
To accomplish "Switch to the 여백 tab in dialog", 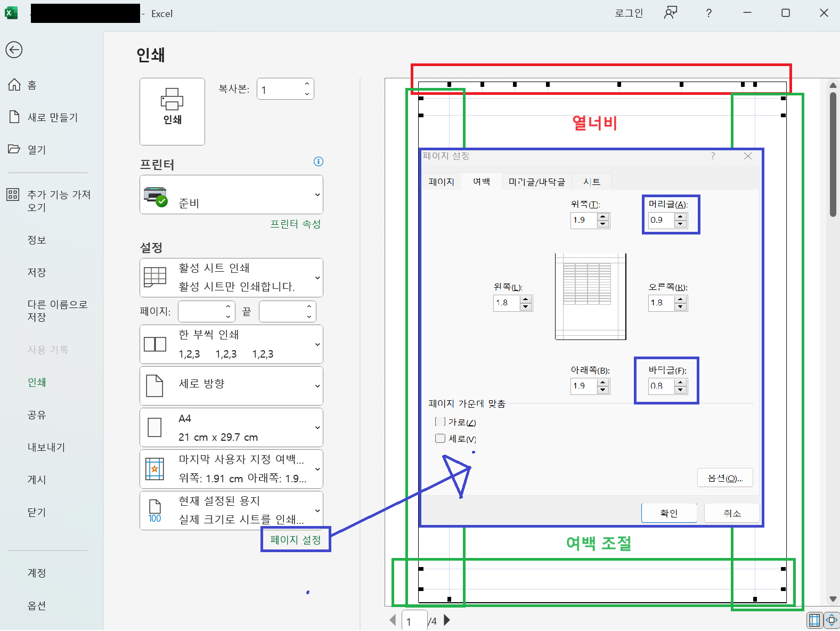I will tap(482, 182).
